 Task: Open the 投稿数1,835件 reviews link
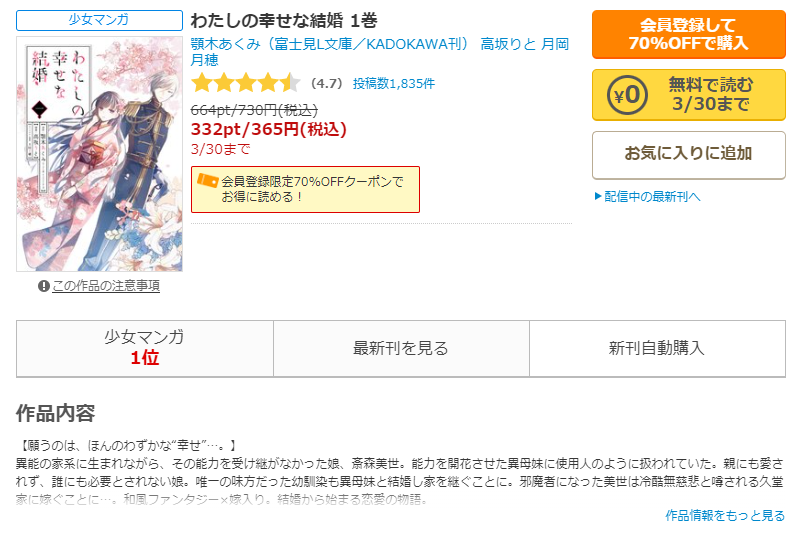[x=393, y=83]
